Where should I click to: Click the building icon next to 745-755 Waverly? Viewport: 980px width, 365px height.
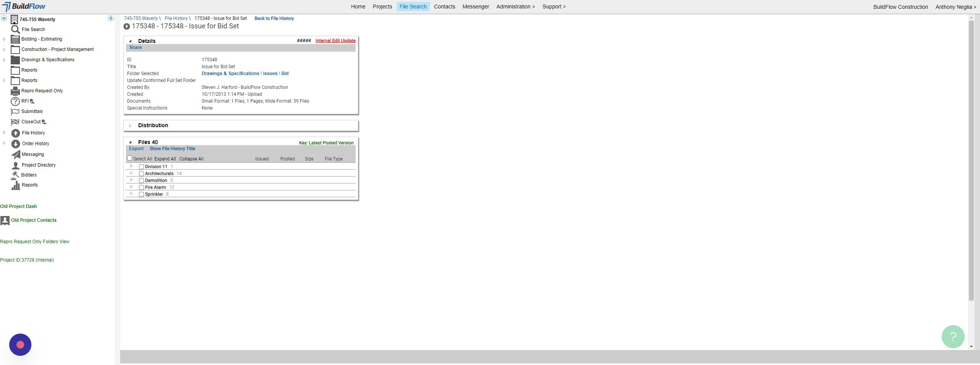coord(14,19)
